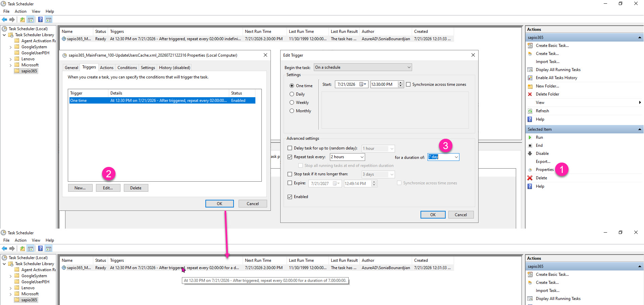Check the Expire checkbox
Screen dimensions: 644x305
(x=290, y=183)
